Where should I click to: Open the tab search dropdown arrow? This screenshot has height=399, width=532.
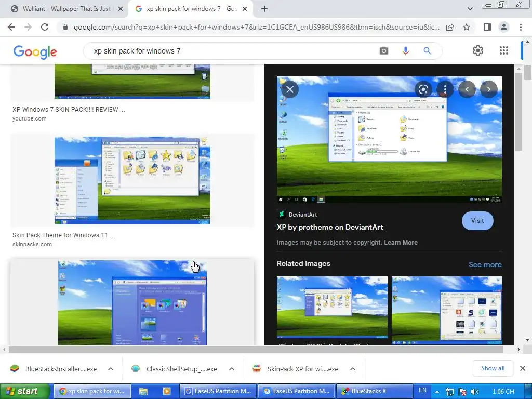(470, 9)
